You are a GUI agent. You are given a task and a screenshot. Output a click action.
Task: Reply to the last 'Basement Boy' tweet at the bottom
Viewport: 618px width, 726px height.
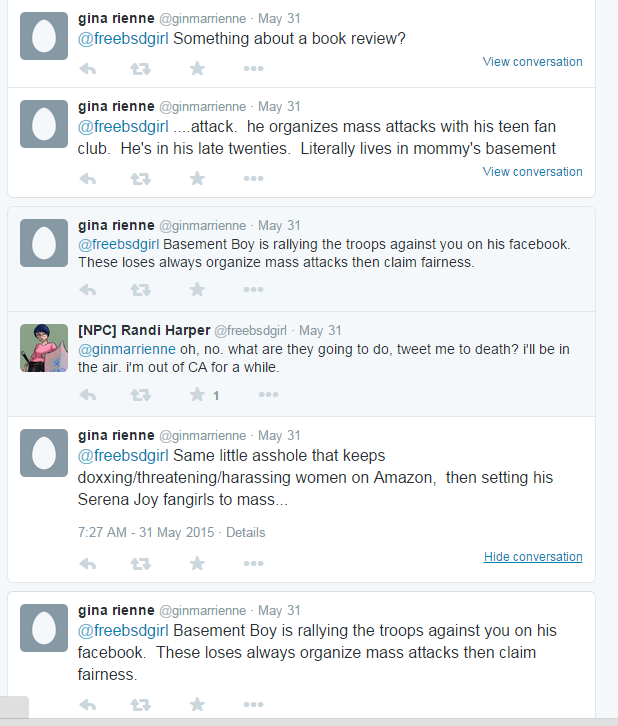(x=87, y=705)
